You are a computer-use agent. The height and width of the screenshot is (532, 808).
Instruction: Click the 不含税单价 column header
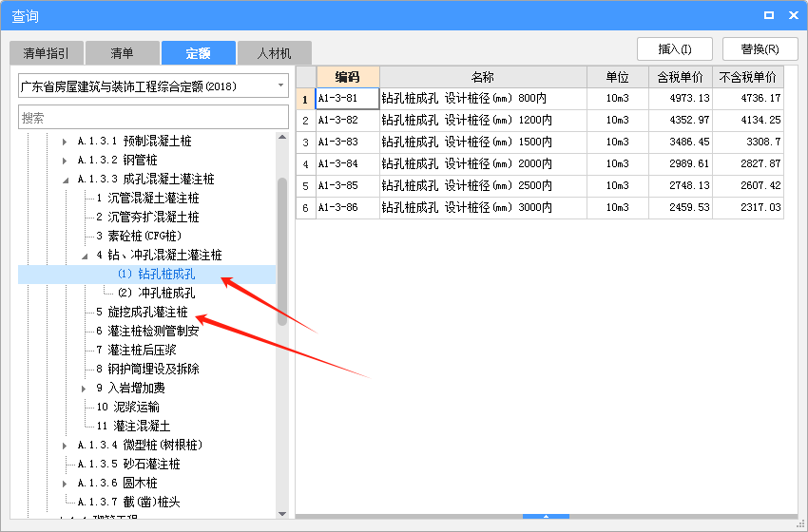[x=748, y=77]
